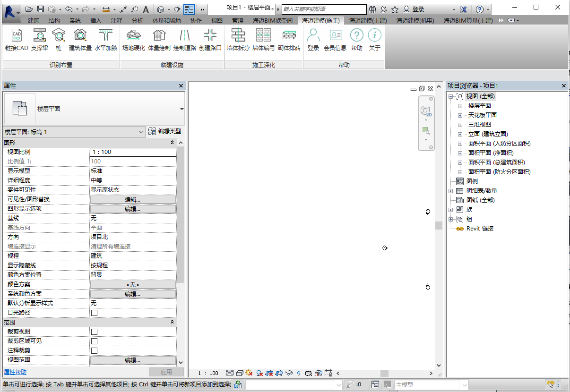This screenshot has width=570, height=392.
Task: Toggle the detail level icon in view bar
Action: tap(230, 373)
